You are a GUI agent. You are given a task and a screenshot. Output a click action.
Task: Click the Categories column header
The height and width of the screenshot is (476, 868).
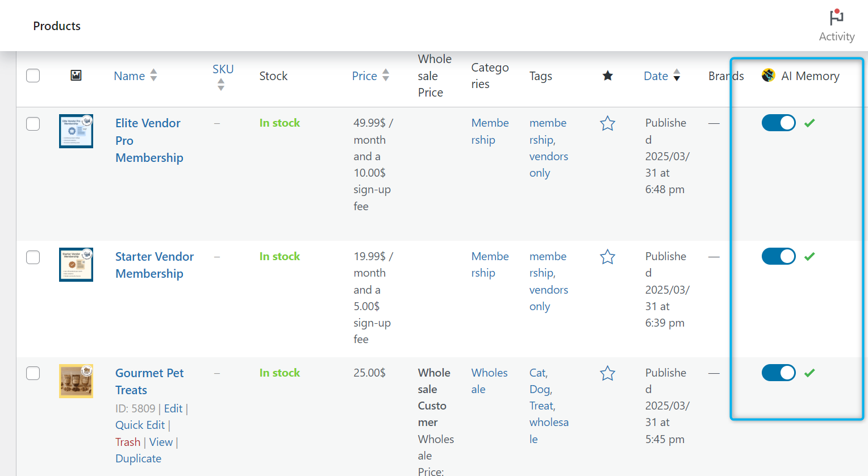pos(490,76)
